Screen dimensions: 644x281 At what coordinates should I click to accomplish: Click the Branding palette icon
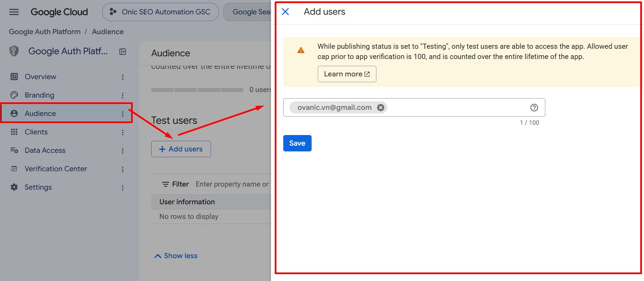coord(14,95)
